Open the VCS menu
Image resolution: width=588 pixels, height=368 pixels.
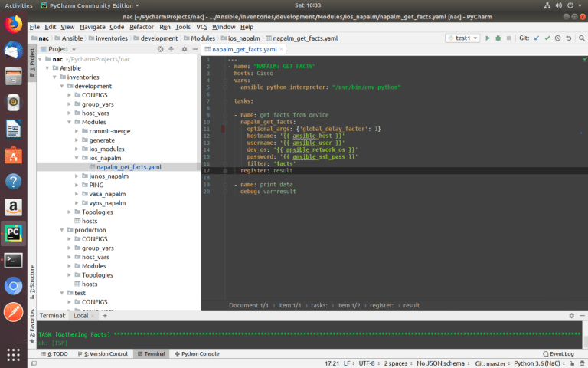(202, 27)
